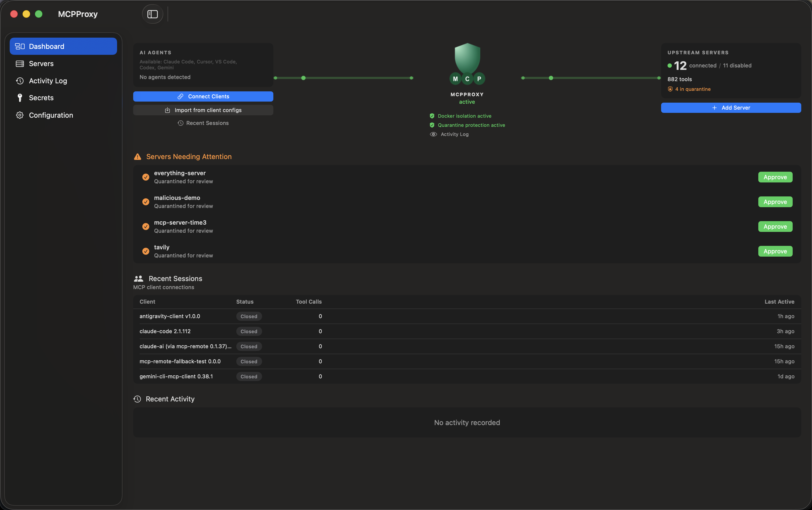Toggle the sidebar panel icon
Viewport: 812px width, 510px height.
coord(152,14)
